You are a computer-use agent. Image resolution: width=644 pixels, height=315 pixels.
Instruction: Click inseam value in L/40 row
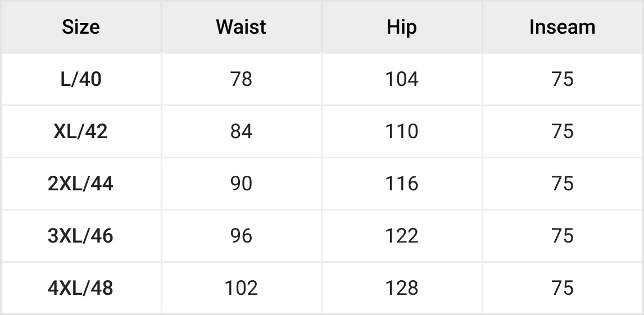click(x=562, y=79)
